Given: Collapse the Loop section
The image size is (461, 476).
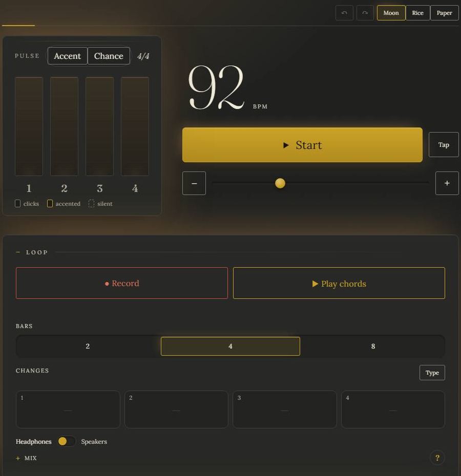Looking at the screenshot, I should click(x=32, y=252).
